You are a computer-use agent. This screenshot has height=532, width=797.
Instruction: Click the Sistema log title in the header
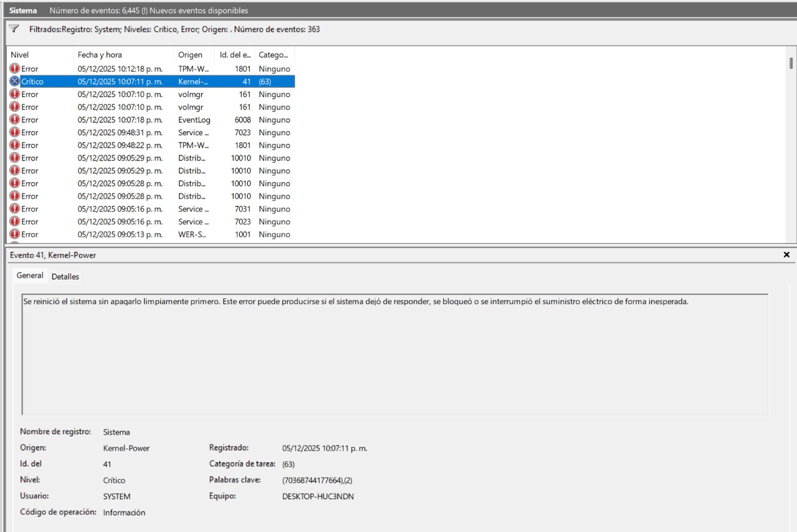pos(23,11)
